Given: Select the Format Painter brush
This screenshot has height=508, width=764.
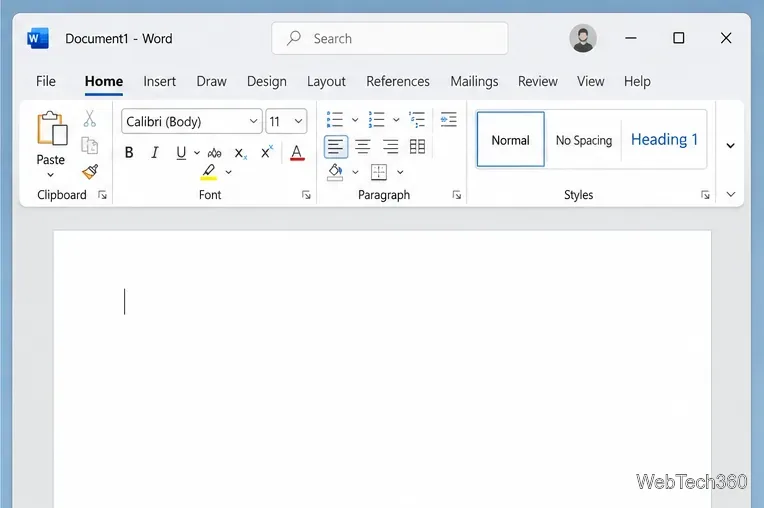Looking at the screenshot, I should pyautogui.click(x=90, y=171).
